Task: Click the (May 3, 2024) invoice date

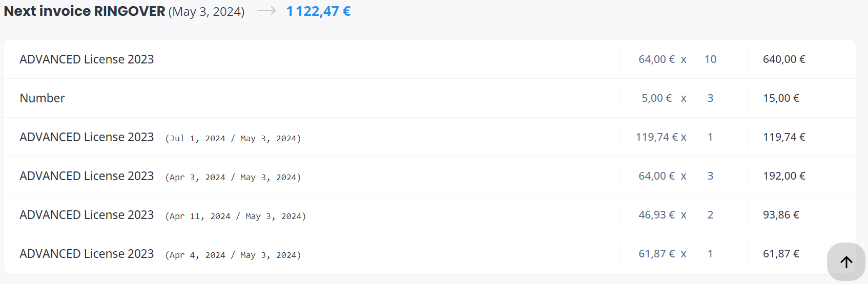Action: click(x=206, y=12)
